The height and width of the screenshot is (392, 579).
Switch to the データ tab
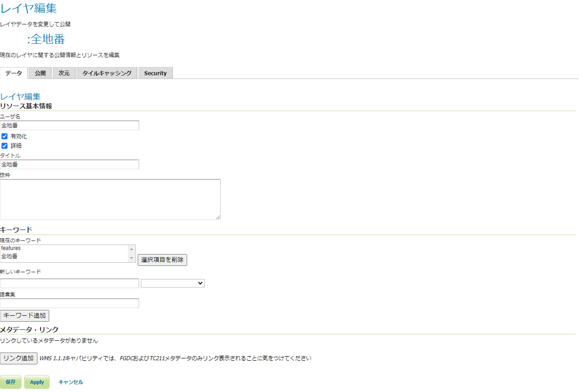pyautogui.click(x=14, y=73)
